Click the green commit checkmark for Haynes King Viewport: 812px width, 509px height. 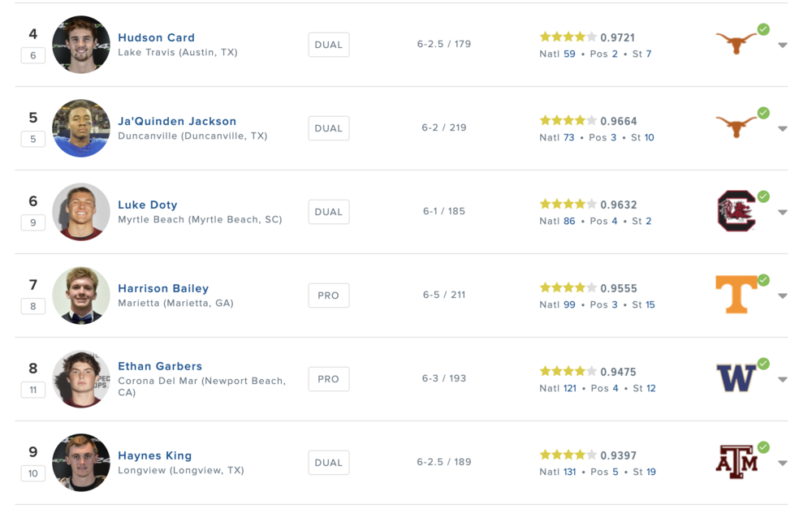point(763,447)
